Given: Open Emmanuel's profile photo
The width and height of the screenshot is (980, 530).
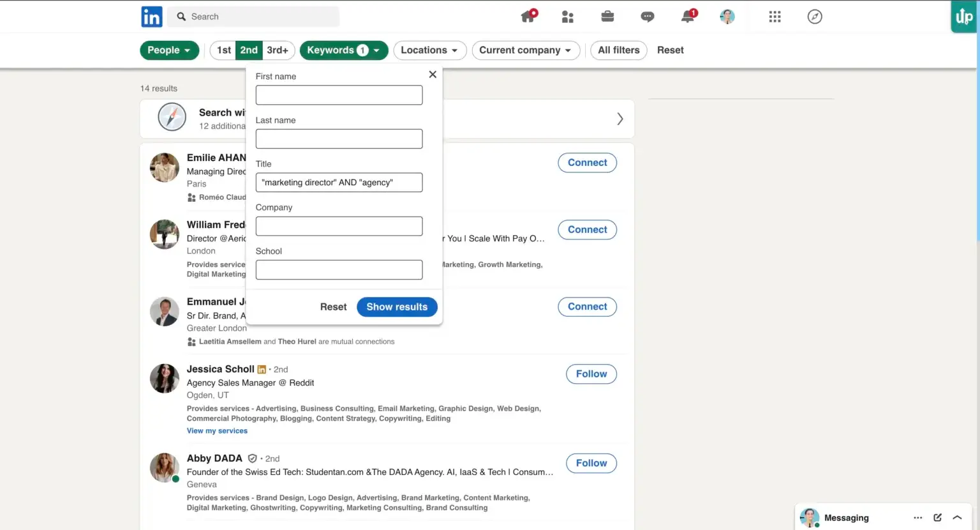Looking at the screenshot, I should click(x=165, y=312).
